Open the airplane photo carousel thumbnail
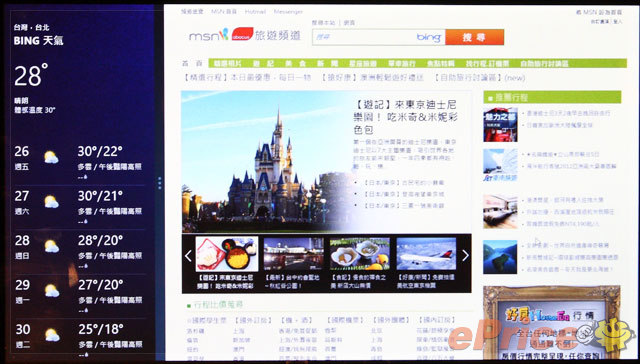Image resolution: width=640 pixels, height=364 pixels. pos(426,254)
